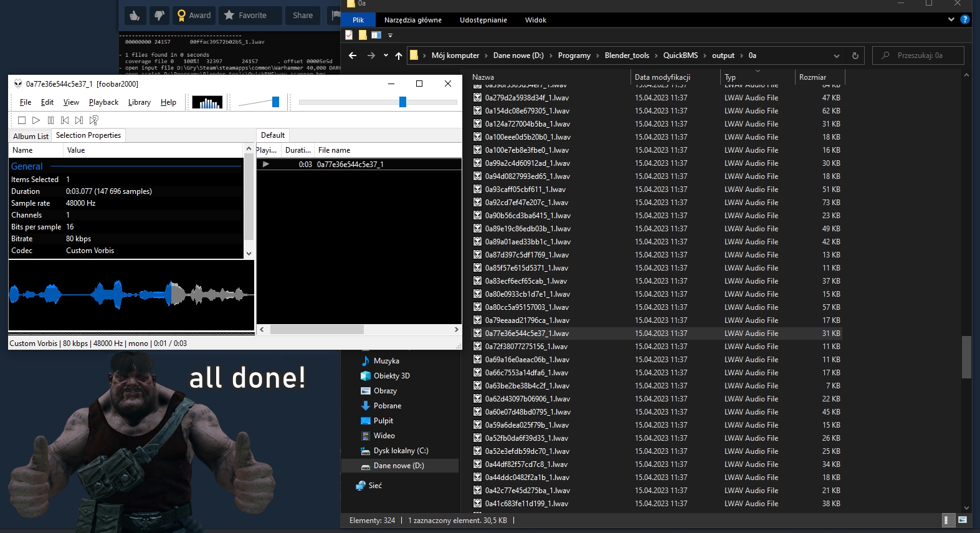Screen dimensions: 980x533
Task: Open the Library menu in foobar2000
Action: 140,102
